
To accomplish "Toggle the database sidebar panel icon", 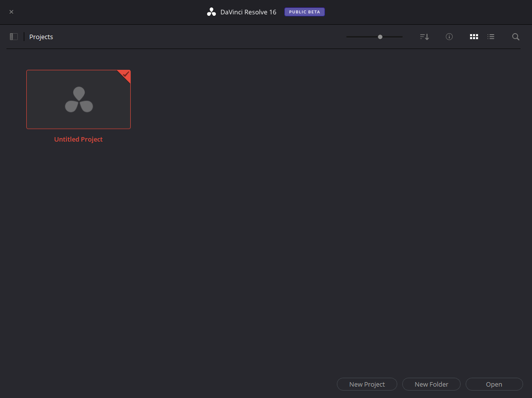I will pos(13,37).
